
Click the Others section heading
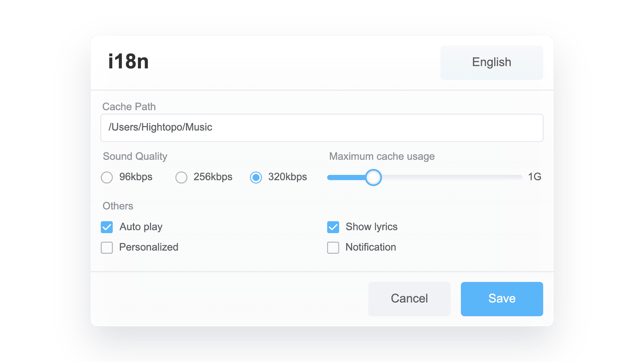(118, 206)
